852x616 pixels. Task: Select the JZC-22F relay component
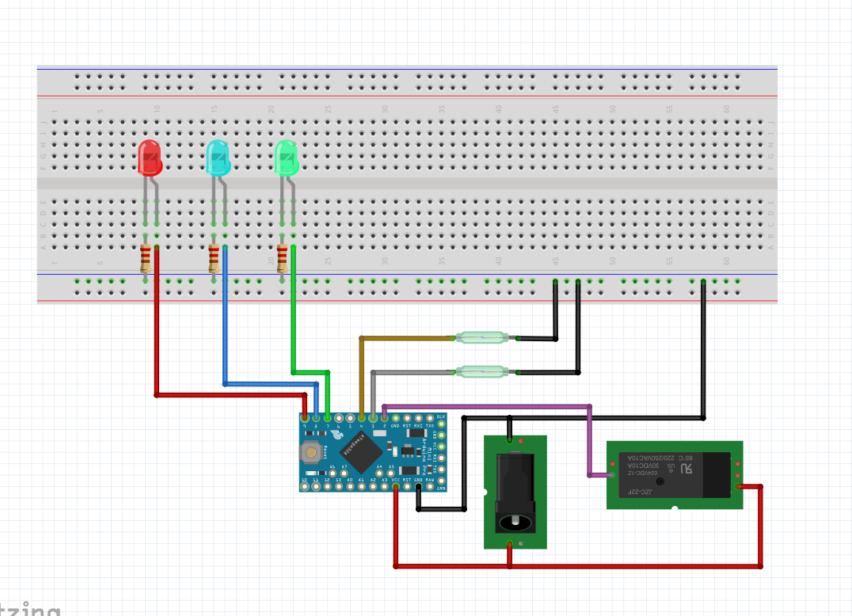tap(674, 473)
